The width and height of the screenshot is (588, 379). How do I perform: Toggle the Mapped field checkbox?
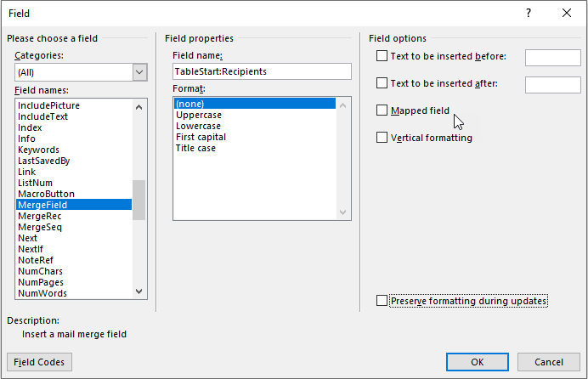pyautogui.click(x=382, y=110)
